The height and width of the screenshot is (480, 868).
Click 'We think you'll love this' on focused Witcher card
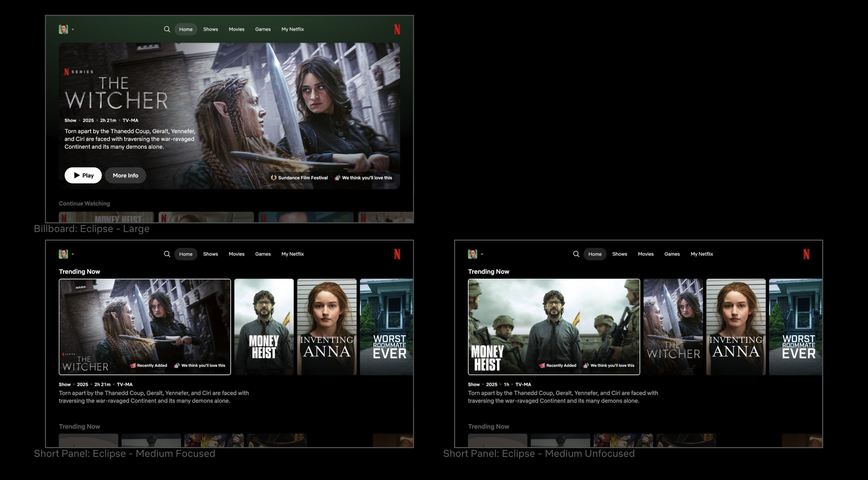[x=200, y=366]
